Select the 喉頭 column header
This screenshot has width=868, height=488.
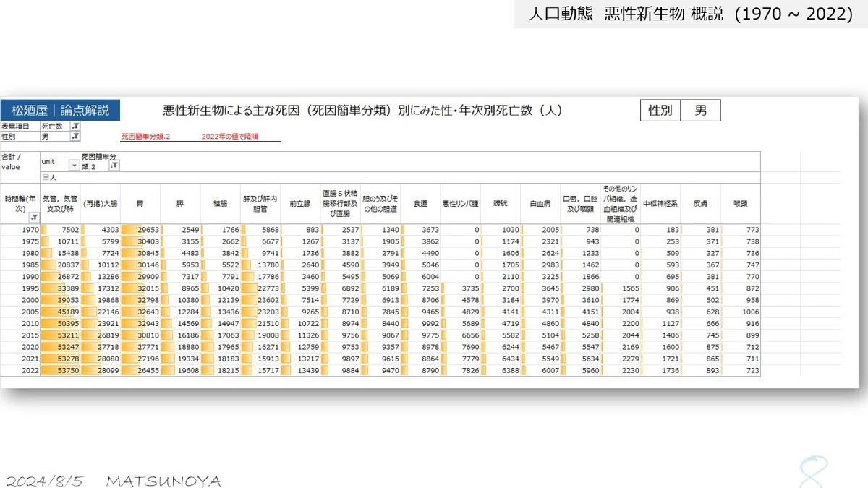tap(740, 205)
